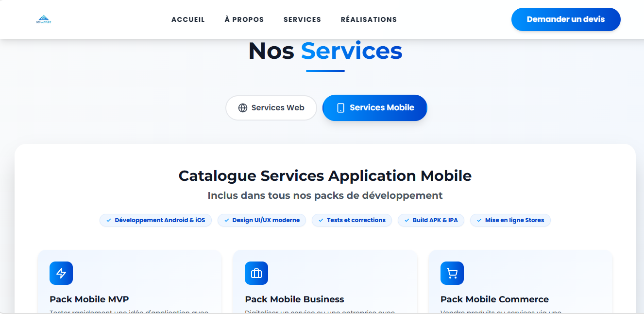Select the Services Mobile tab
The width and height of the screenshot is (644, 314).
(375, 108)
